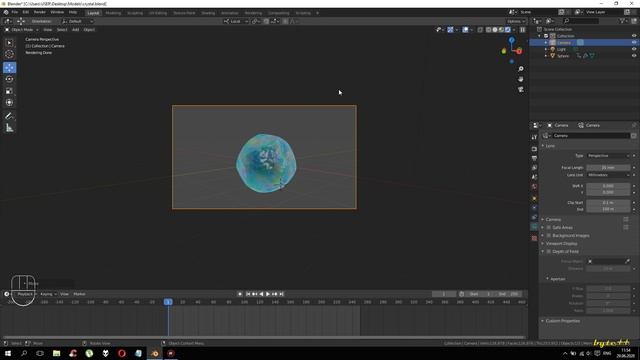Click the pan view hand icon
This screenshot has height=360, width=640.
tap(521, 79)
